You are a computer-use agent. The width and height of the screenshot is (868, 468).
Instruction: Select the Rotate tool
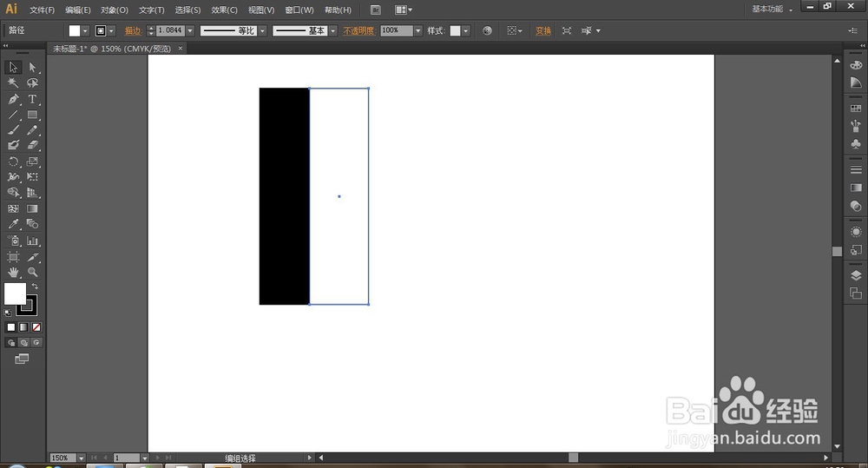[x=13, y=161]
